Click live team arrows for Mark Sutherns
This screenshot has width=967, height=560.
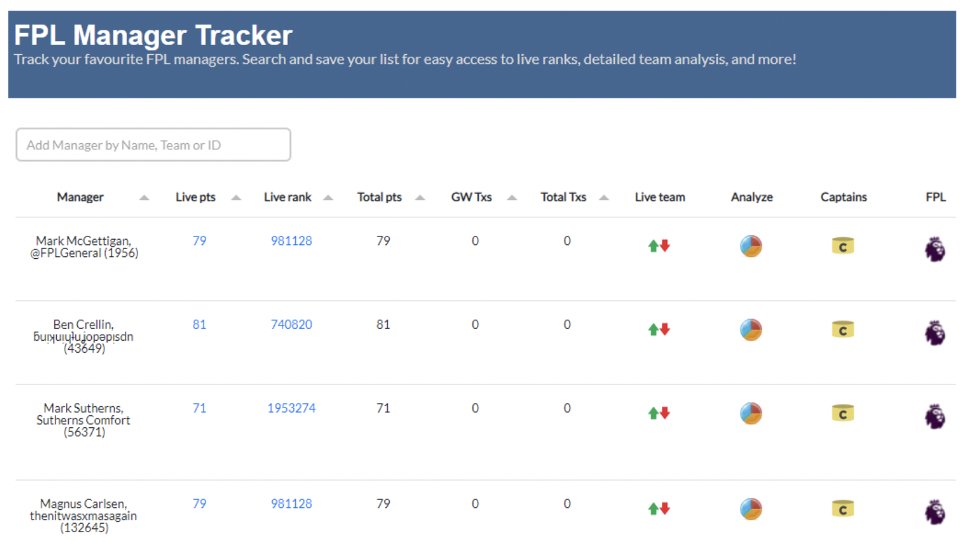pyautogui.click(x=659, y=413)
